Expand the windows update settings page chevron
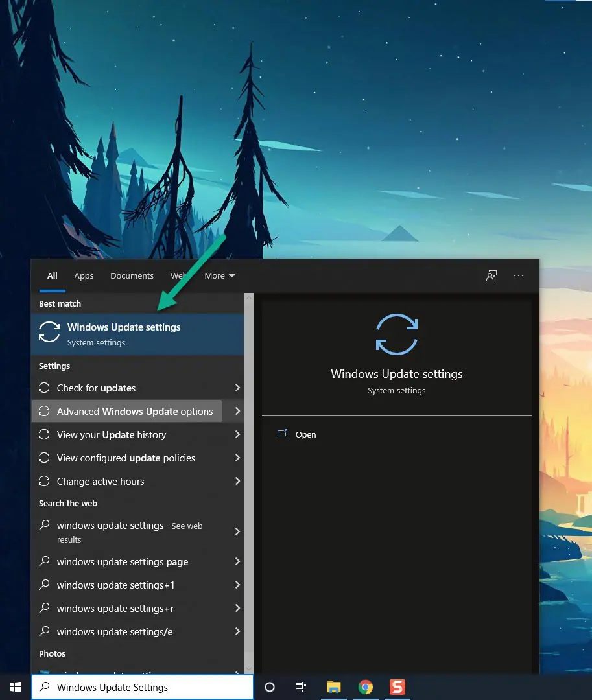This screenshot has height=700, width=592. 237,561
